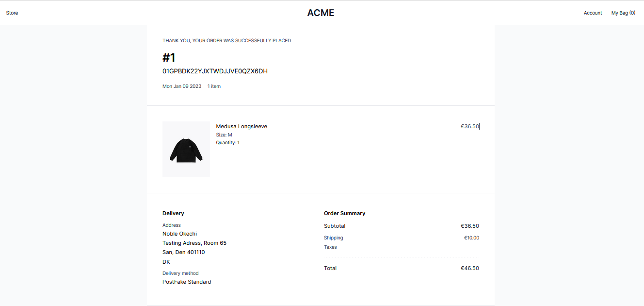This screenshot has width=644, height=306.
Task: Click the Medusa Longsleeve product thumbnail
Action: coord(186,149)
